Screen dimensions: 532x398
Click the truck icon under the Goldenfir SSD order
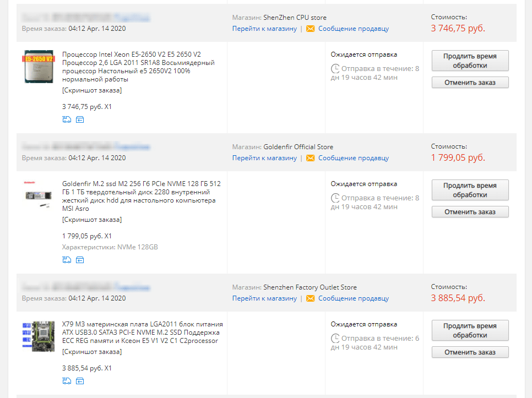[x=67, y=259]
